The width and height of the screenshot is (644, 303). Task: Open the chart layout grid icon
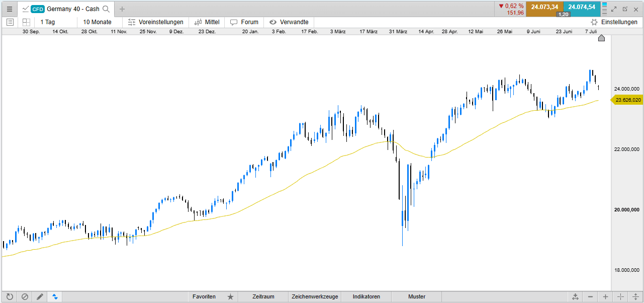(x=26, y=22)
